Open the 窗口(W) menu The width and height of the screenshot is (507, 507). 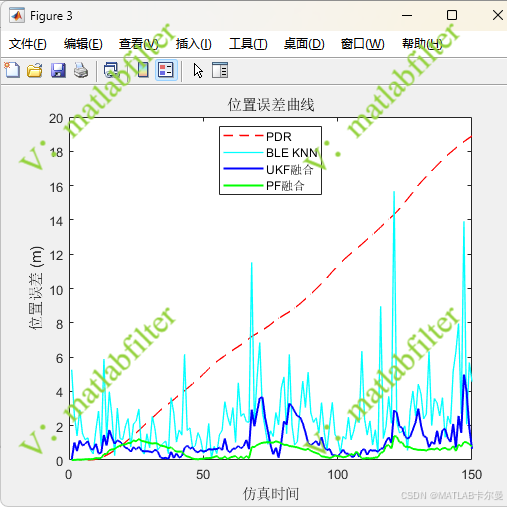[362, 44]
